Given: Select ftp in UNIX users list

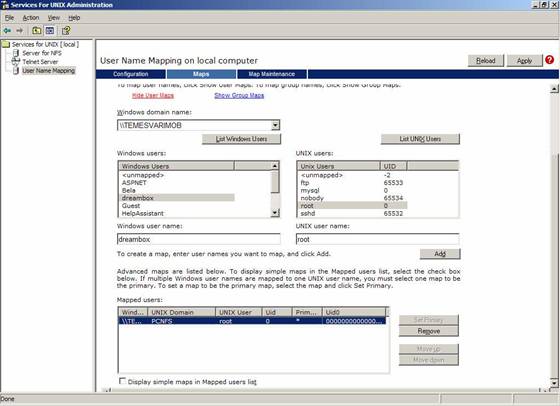Looking at the screenshot, I should [x=305, y=182].
